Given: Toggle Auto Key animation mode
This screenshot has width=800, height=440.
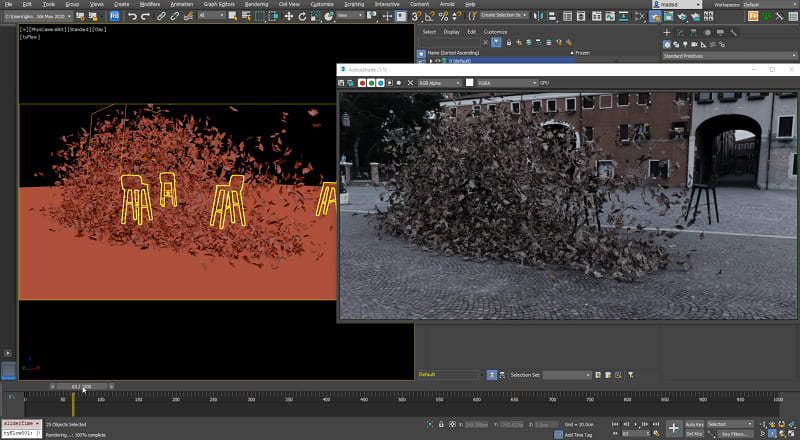Looking at the screenshot, I should coord(694,424).
